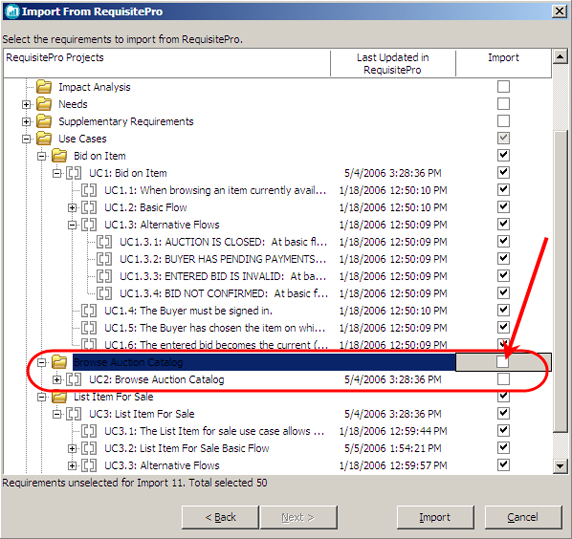The image size is (572, 539).
Task: Click the disabled Next > button
Action: (298, 517)
